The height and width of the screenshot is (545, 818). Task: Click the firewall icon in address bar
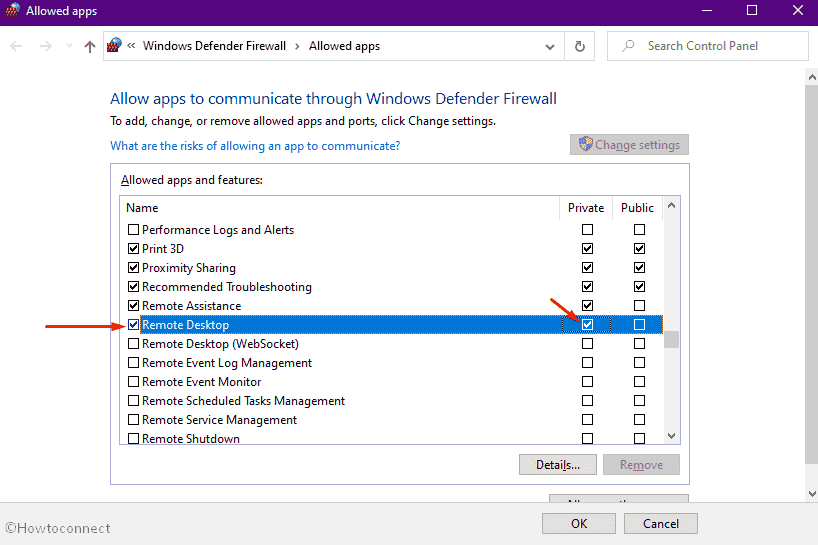(x=114, y=45)
